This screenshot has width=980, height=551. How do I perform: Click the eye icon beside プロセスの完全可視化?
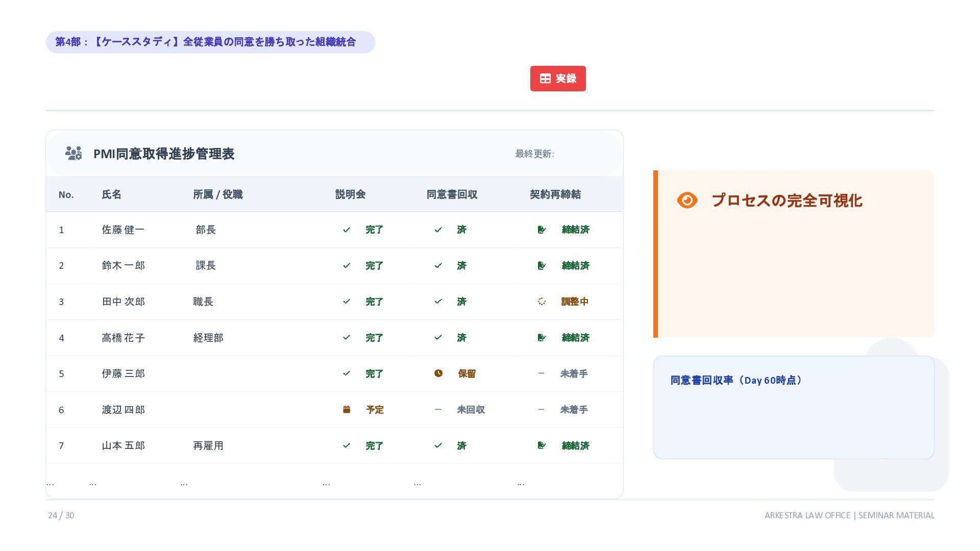pyautogui.click(x=687, y=200)
